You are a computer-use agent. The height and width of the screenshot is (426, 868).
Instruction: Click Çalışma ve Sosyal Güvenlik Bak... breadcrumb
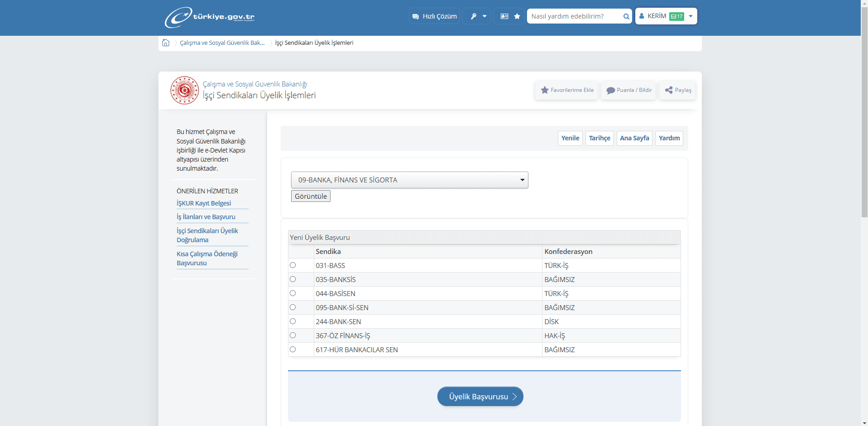[x=222, y=43]
